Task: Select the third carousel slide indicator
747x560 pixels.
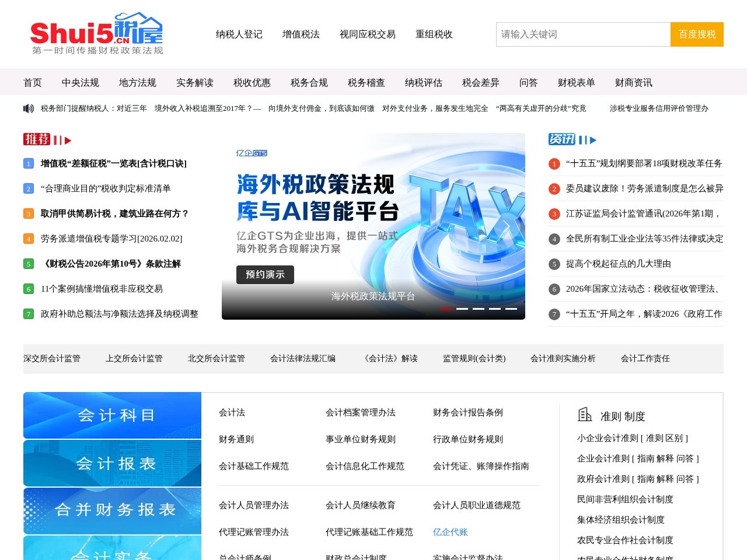Action: click(x=479, y=309)
